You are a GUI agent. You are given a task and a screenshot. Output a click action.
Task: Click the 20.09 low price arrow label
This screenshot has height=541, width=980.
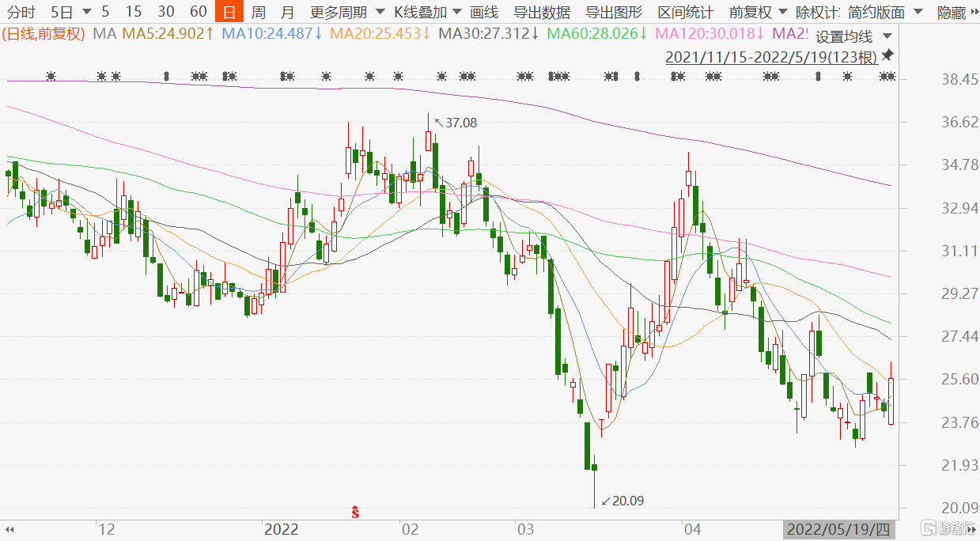tap(622, 501)
